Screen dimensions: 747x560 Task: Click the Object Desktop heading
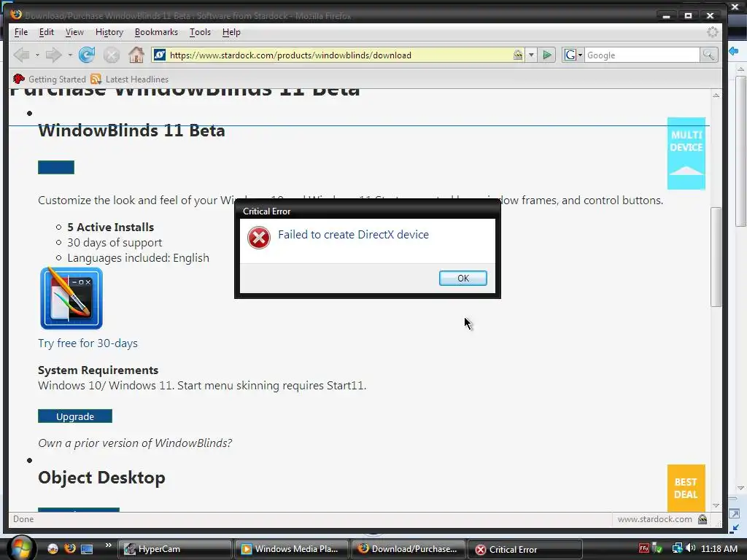101,477
